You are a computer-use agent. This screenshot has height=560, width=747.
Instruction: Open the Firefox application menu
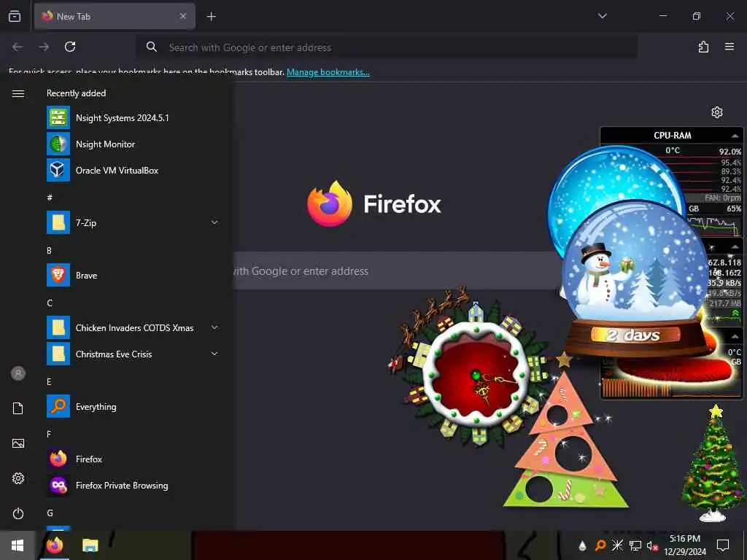coord(729,47)
